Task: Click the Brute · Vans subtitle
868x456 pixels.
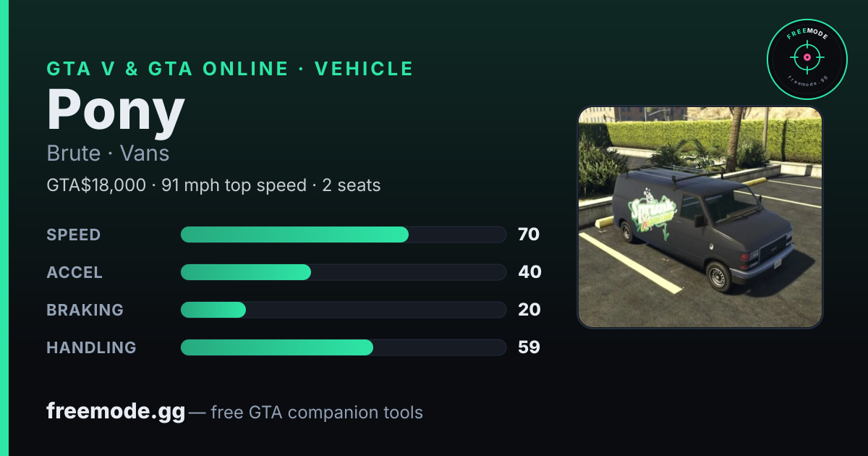Action: click(108, 153)
